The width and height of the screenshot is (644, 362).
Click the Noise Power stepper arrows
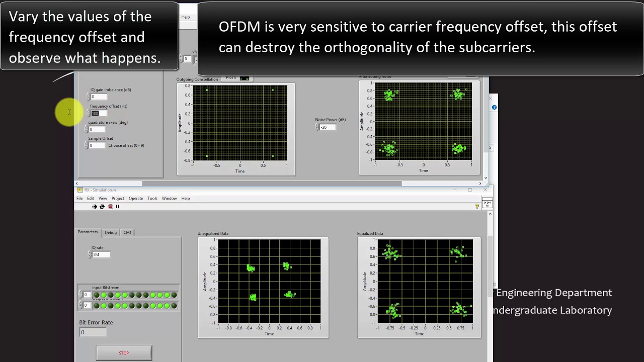tap(317, 127)
